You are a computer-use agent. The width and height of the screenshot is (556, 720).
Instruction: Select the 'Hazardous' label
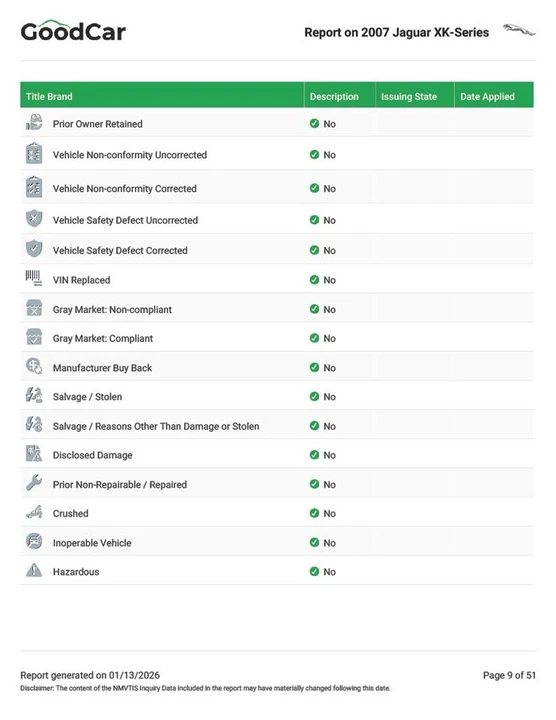coord(76,572)
